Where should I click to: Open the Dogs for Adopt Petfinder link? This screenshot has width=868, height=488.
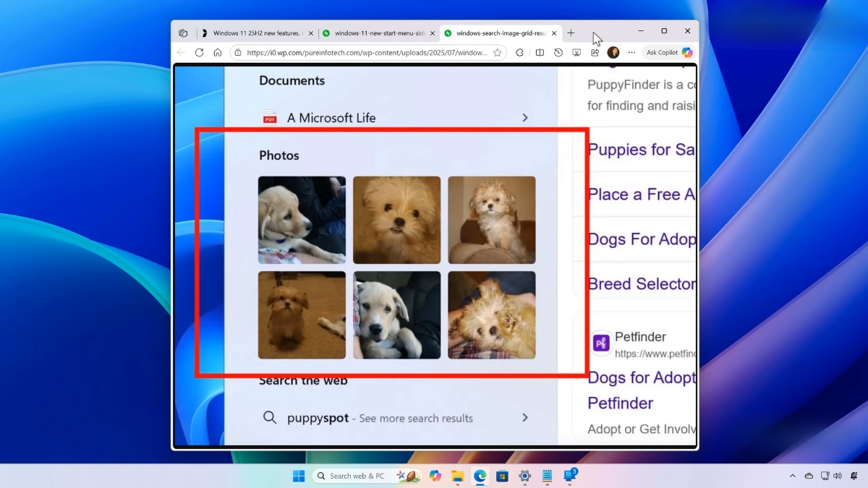click(x=642, y=390)
